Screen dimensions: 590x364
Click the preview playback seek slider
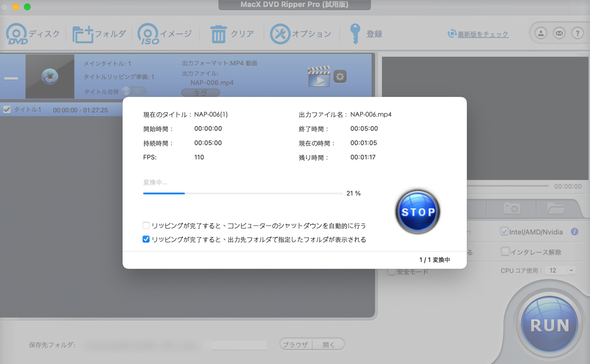point(508,186)
